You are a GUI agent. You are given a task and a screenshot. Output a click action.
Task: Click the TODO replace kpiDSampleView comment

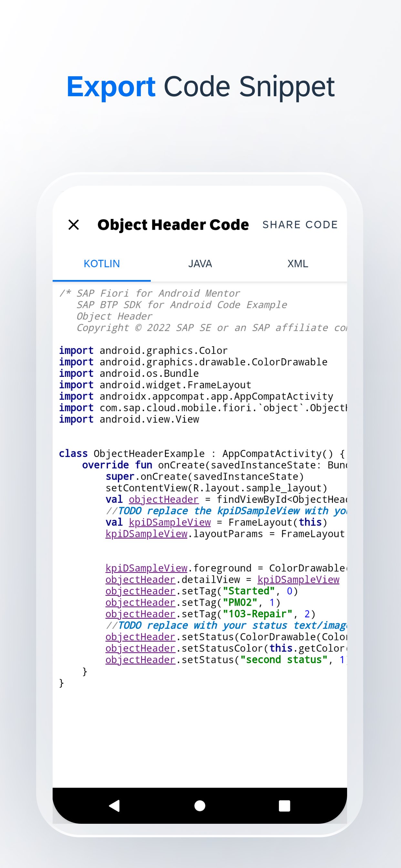click(x=226, y=511)
